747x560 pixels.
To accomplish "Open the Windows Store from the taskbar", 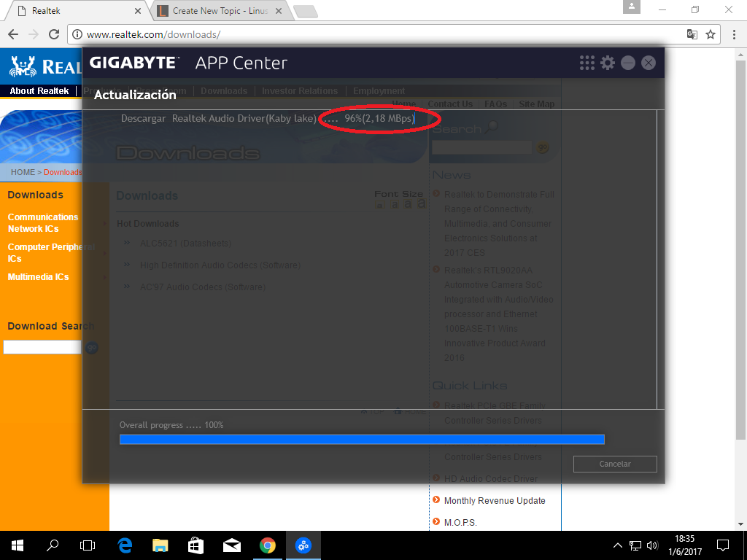I will [x=196, y=545].
